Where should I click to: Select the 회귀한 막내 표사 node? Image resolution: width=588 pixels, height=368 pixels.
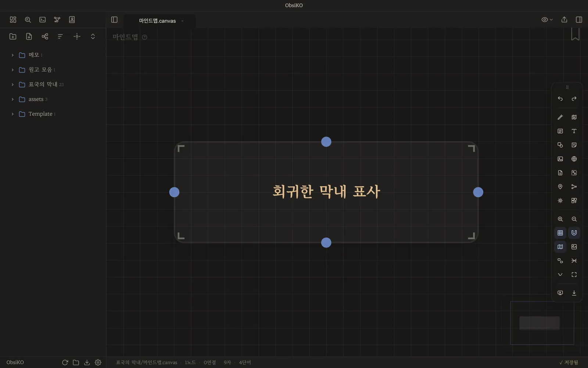click(326, 192)
